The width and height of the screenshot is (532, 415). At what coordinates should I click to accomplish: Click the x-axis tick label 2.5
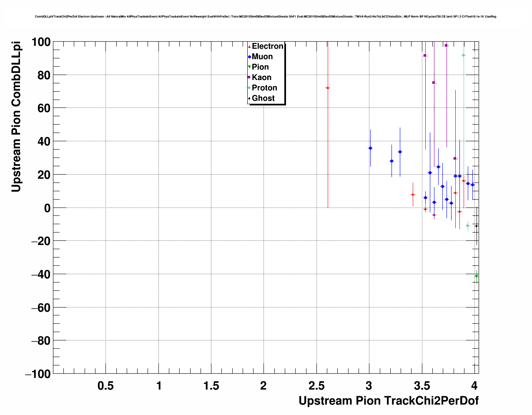[316, 386]
